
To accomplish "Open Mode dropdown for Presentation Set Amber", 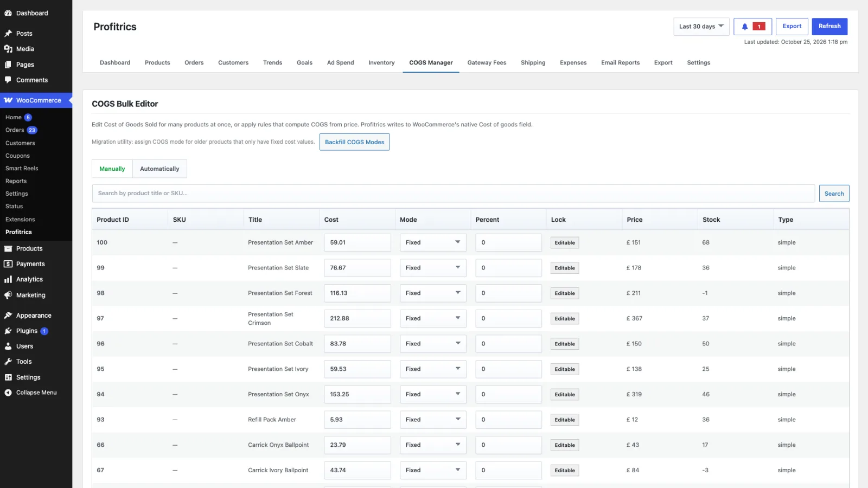I will [x=433, y=242].
